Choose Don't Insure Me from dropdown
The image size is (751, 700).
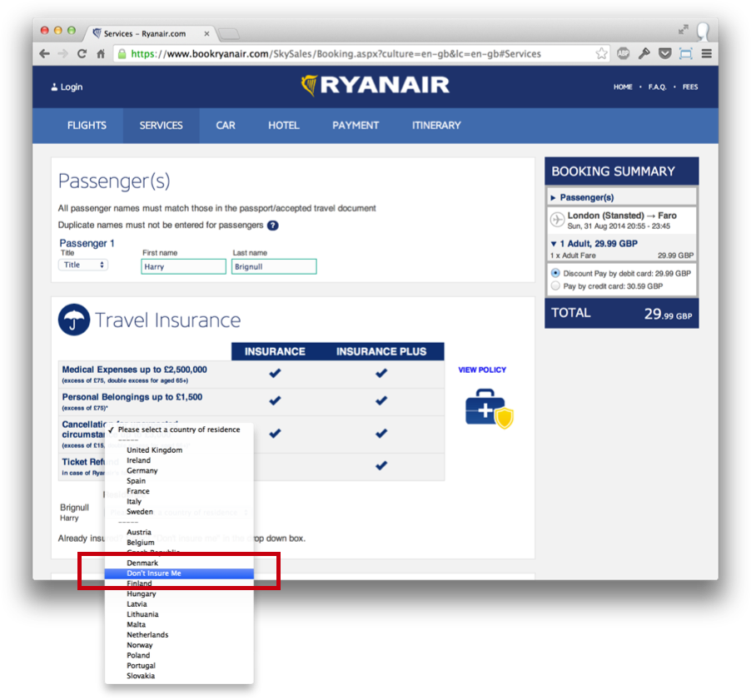coord(179,573)
